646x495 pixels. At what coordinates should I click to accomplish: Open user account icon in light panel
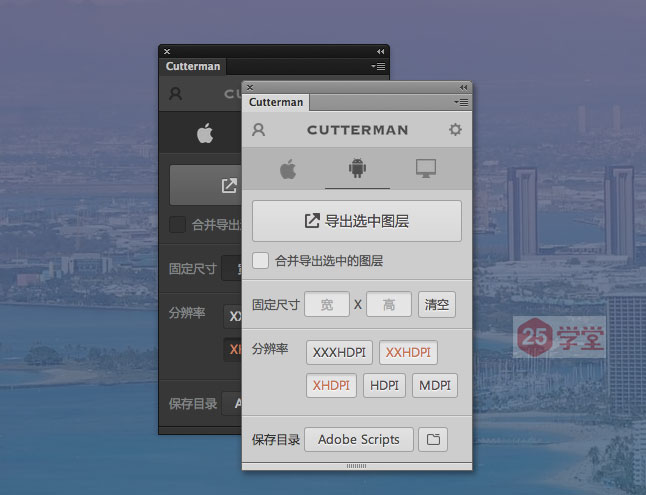258,130
